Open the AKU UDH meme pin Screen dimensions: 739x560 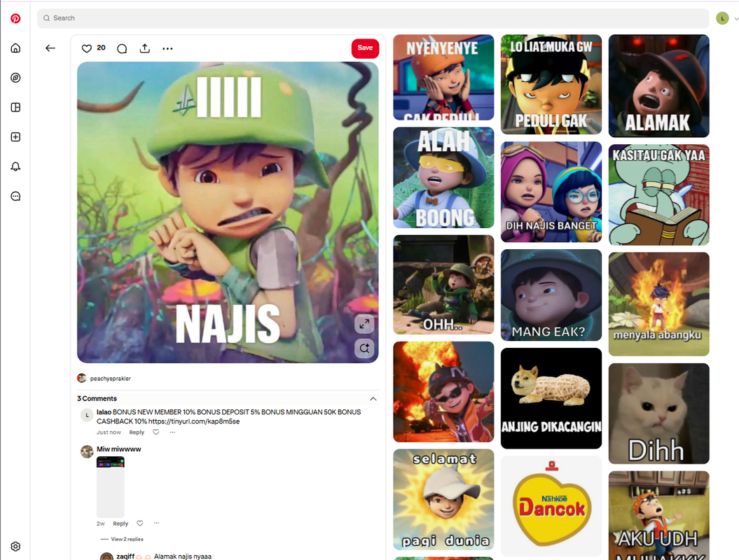click(658, 515)
